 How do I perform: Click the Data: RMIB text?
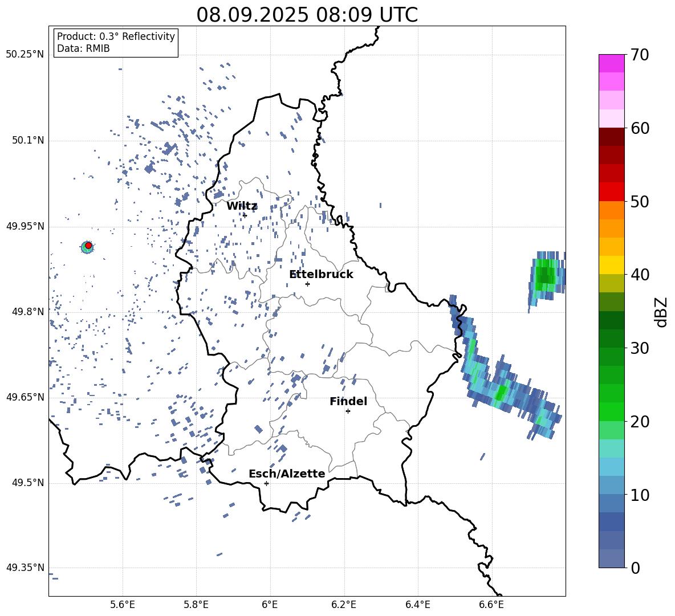83,48
